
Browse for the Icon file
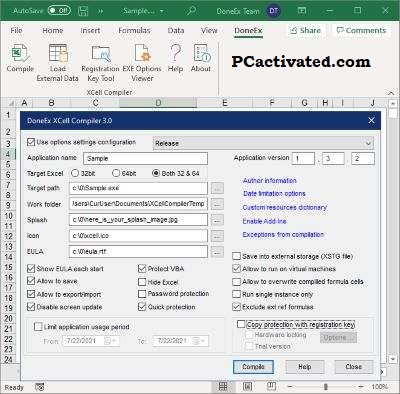(x=217, y=236)
